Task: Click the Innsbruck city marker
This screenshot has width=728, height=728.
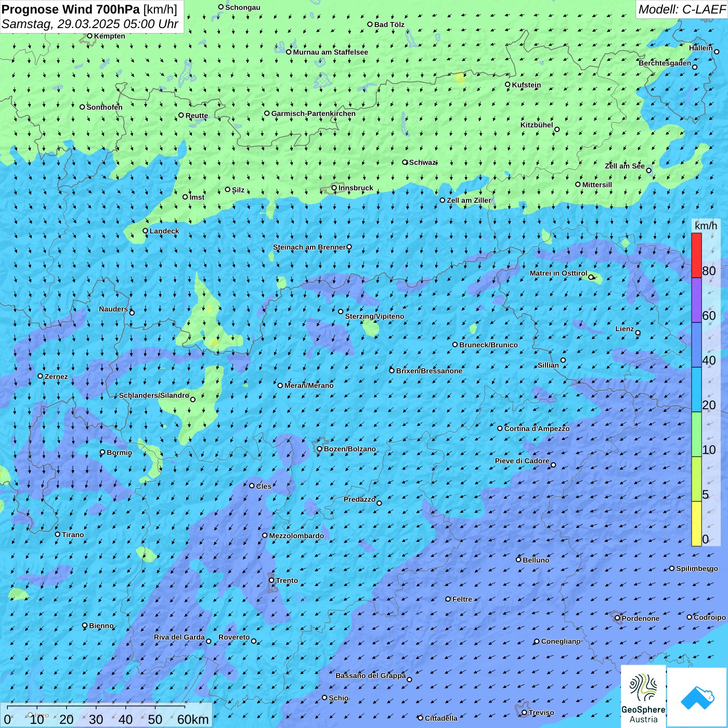Action: 334,188
